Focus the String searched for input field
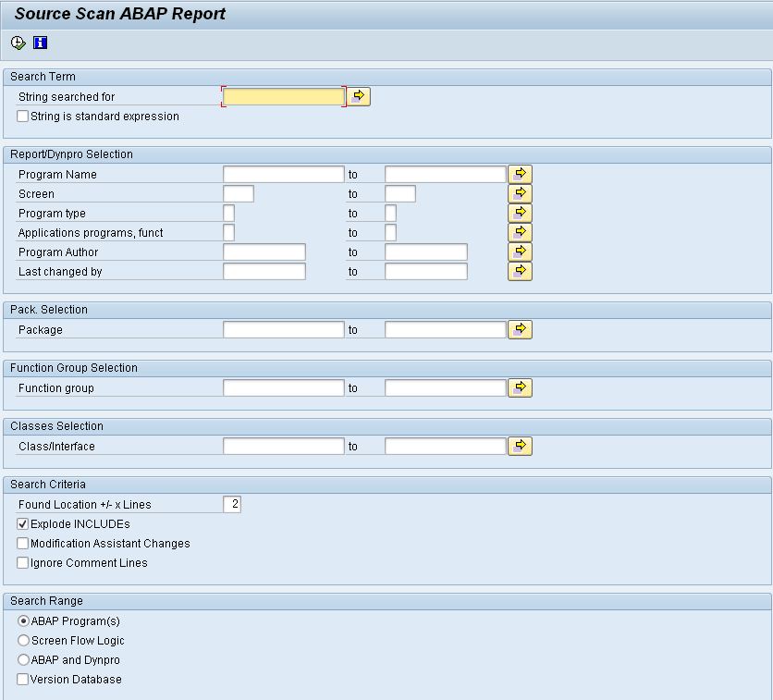 click(x=284, y=96)
